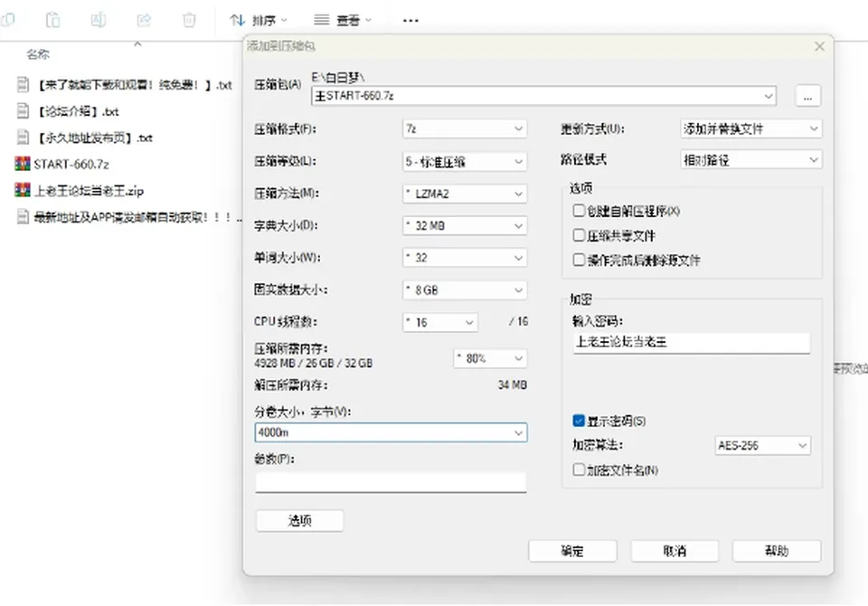Viewport: 868px width, 606px height.
Task: Click the 参数 parameters input field
Action: coord(391,482)
